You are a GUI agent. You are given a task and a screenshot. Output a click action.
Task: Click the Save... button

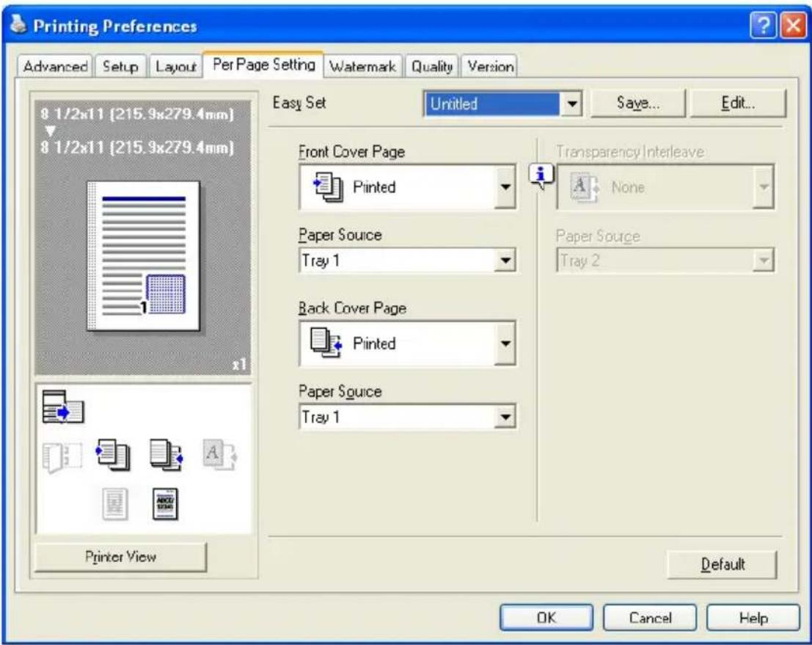point(638,103)
